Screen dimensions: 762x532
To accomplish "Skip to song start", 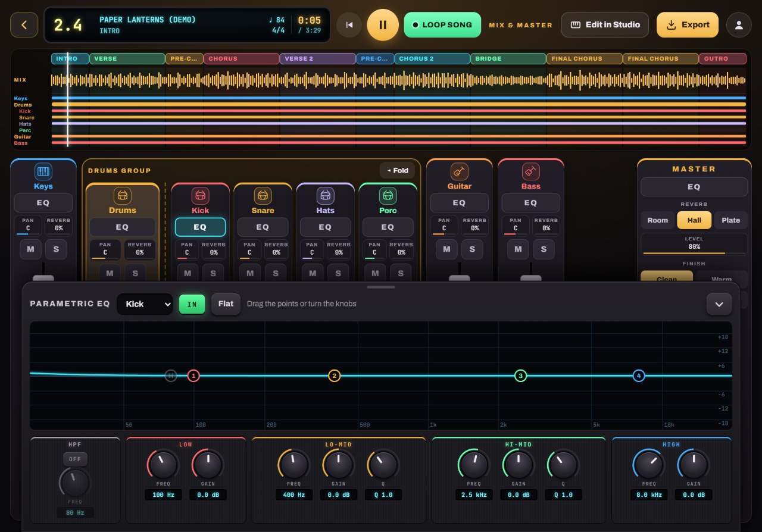I will click(349, 25).
